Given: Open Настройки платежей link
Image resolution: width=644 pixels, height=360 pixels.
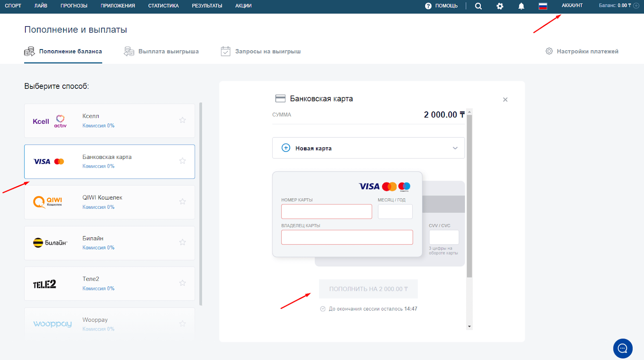Looking at the screenshot, I should pyautogui.click(x=582, y=51).
